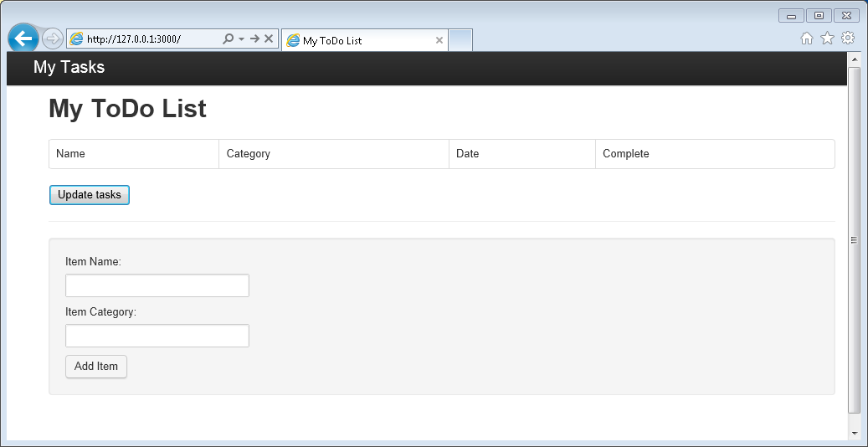868x447 pixels.
Task: Focus the Item Category input field
Action: [x=157, y=336]
